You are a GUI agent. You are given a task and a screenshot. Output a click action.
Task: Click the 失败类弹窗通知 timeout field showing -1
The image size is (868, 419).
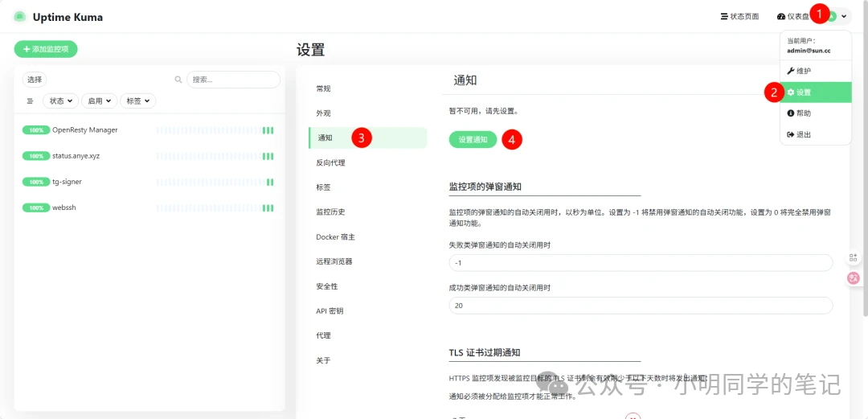tap(641, 263)
